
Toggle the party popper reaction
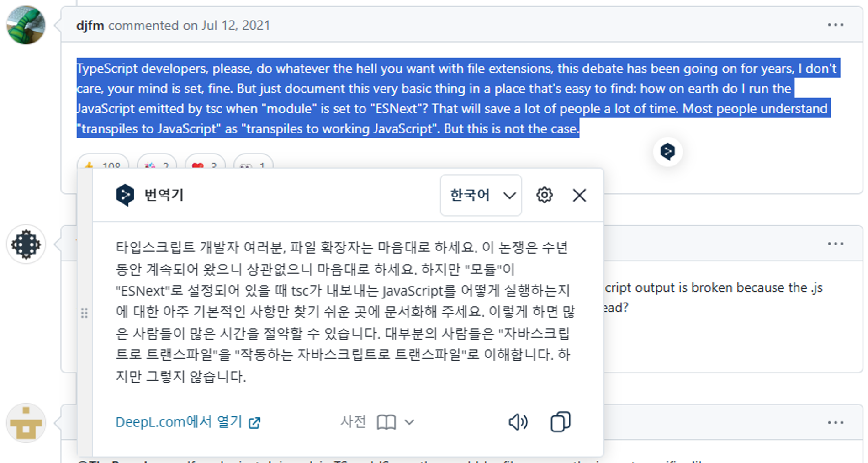point(157,162)
